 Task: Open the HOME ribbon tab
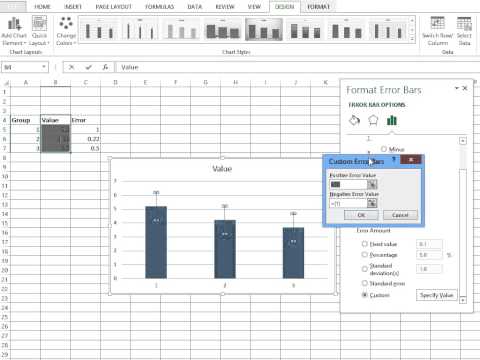tap(42, 7)
